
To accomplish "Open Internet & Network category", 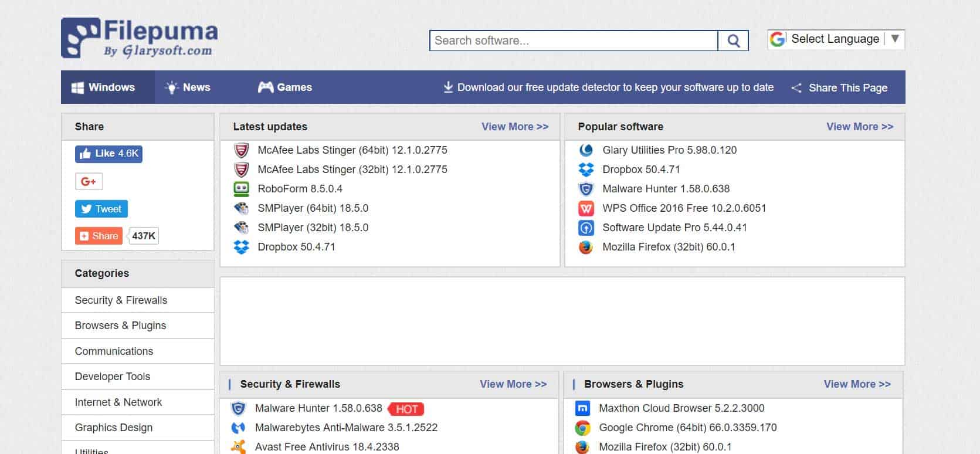I will 138,402.
